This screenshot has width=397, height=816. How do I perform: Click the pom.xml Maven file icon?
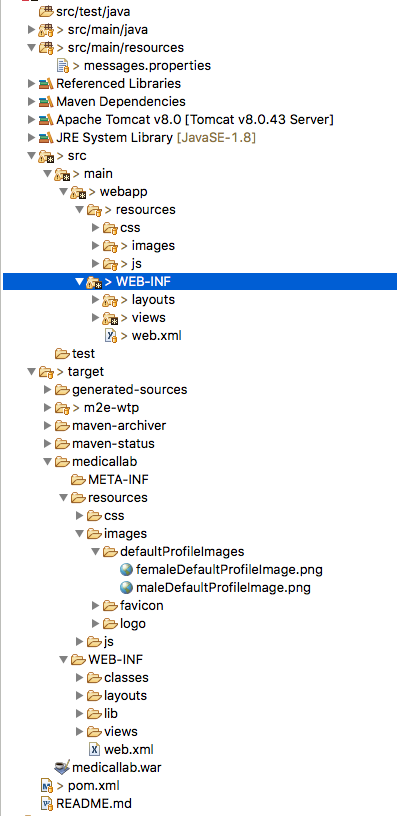pyautogui.click(x=47, y=785)
